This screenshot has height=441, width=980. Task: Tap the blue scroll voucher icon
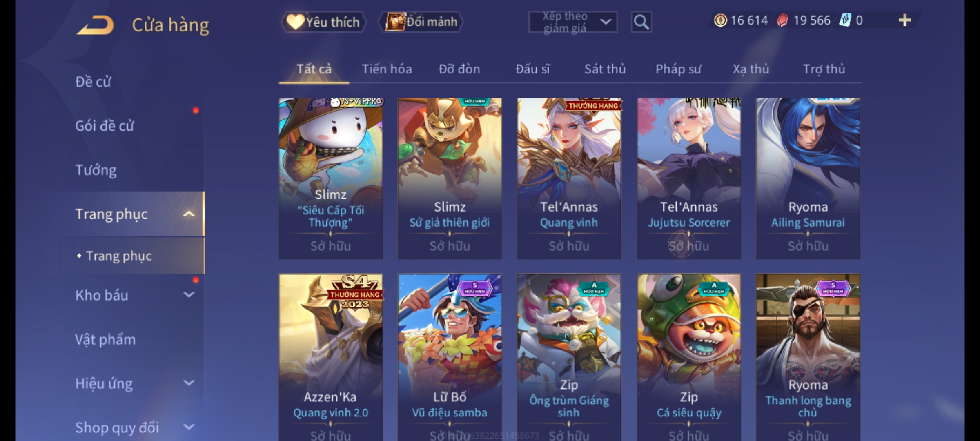point(845,20)
